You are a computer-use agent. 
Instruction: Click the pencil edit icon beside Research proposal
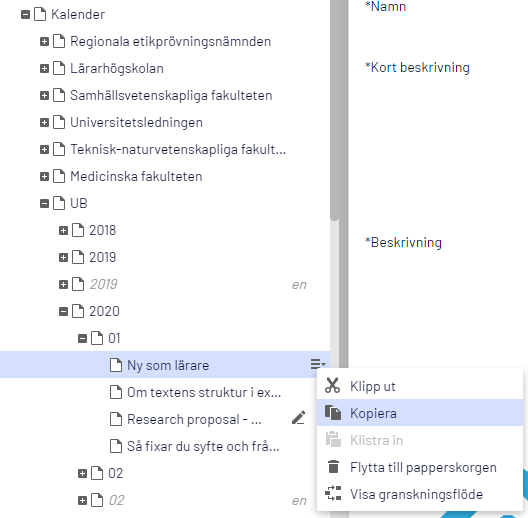click(x=299, y=418)
